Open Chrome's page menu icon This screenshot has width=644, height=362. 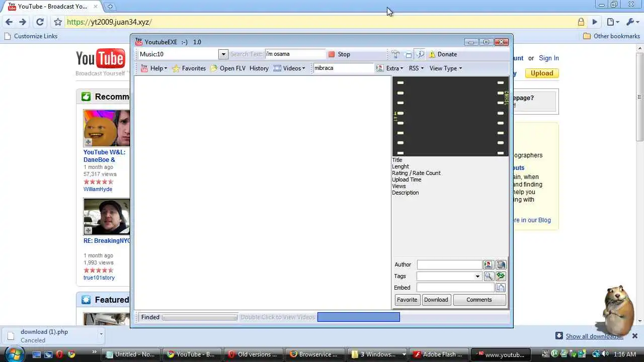click(x=612, y=22)
